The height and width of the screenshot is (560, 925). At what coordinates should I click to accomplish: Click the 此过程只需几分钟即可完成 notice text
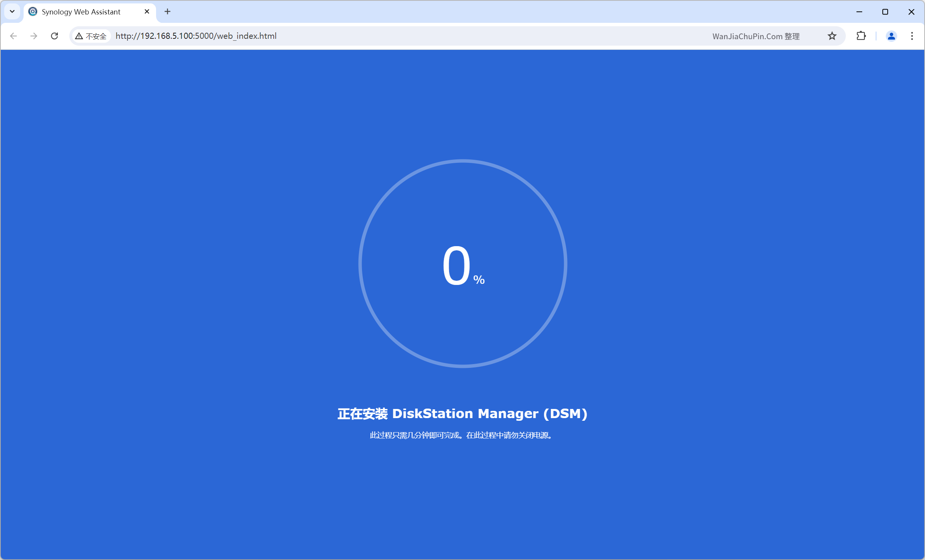click(462, 435)
